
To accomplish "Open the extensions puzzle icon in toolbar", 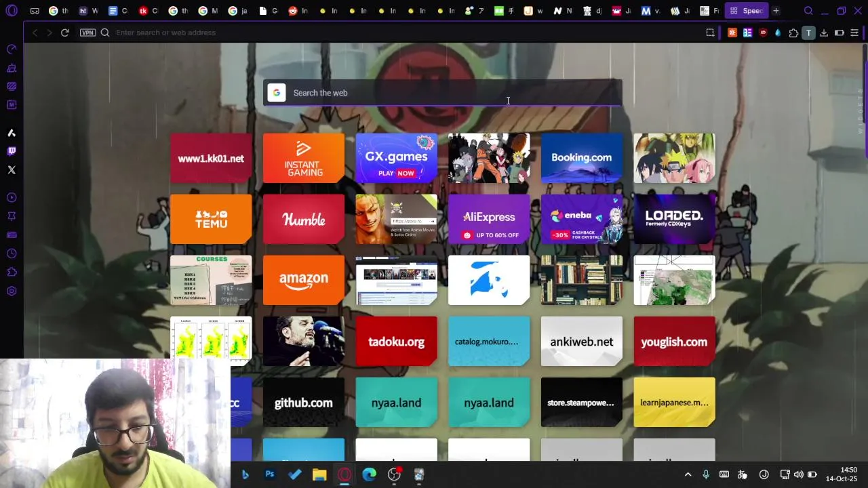I will pyautogui.click(x=793, y=33).
